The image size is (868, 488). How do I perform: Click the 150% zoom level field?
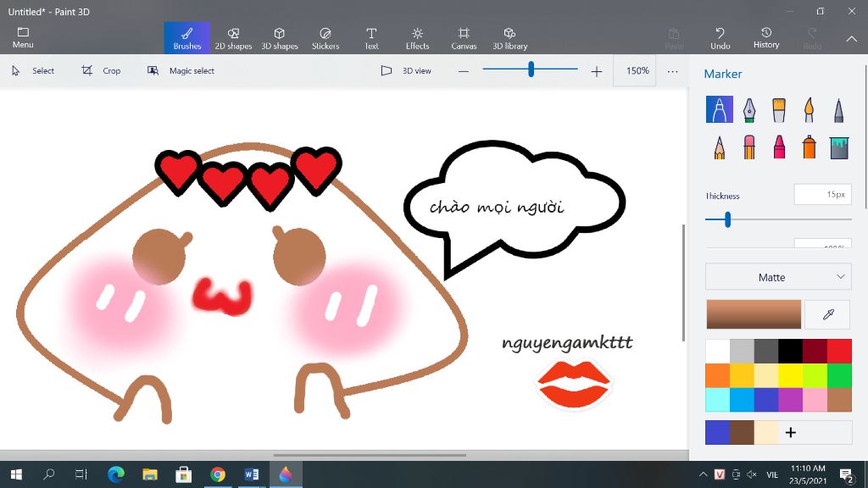coord(637,71)
